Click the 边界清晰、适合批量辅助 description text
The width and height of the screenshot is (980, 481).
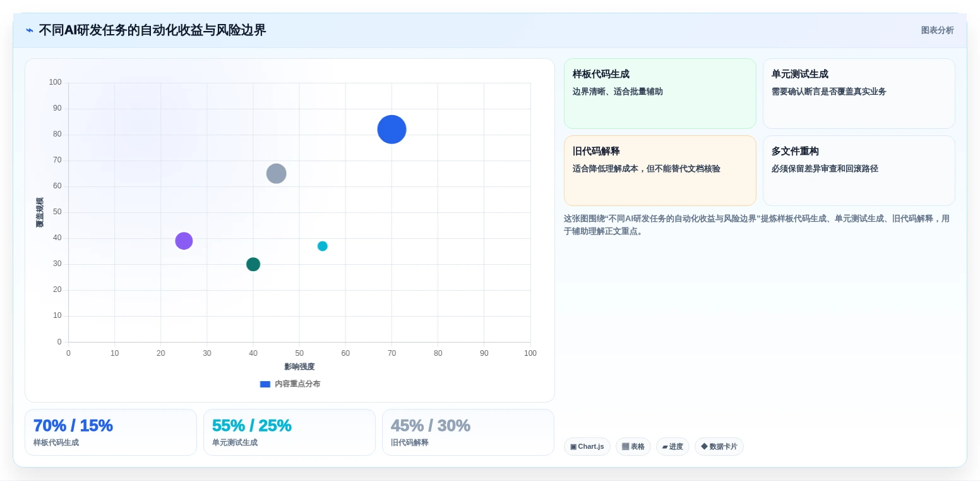pyautogui.click(x=618, y=92)
